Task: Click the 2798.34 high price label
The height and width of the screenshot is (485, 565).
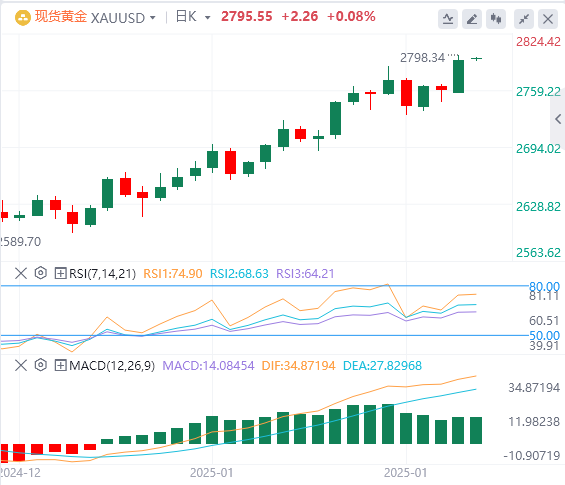Action: pos(423,58)
